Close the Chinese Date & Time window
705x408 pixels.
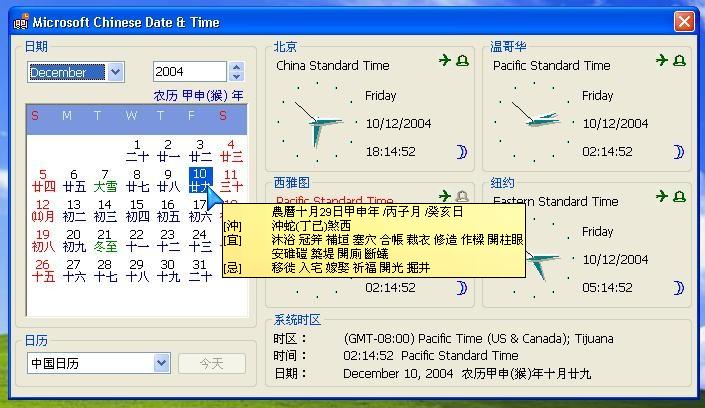point(684,21)
